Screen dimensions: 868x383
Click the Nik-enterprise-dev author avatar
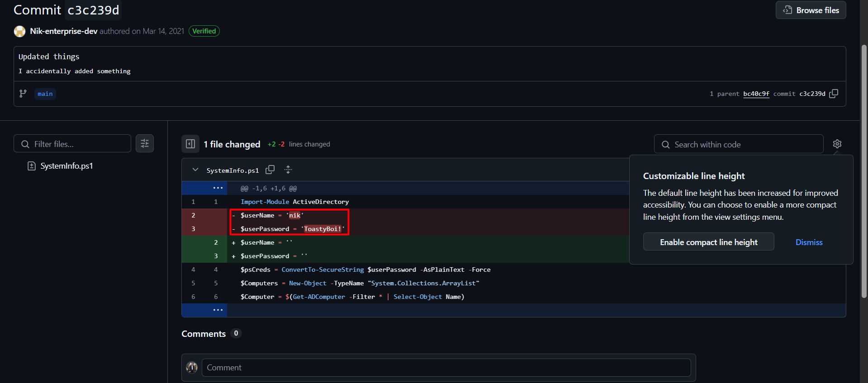[x=19, y=31]
